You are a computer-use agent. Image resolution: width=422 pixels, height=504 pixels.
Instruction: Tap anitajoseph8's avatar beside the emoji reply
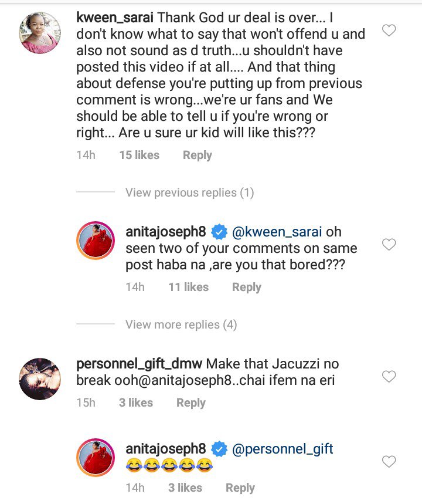click(96, 458)
